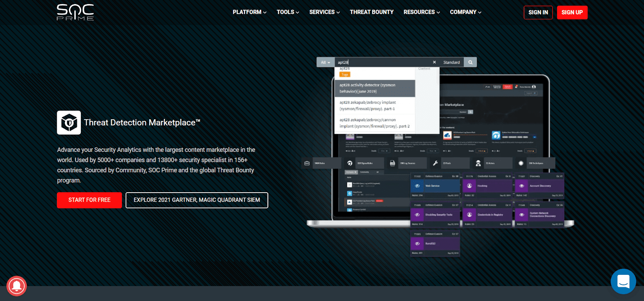Click the Sigma Rules swirl icon
Viewport: 644px width, 301px height.
[350, 163]
